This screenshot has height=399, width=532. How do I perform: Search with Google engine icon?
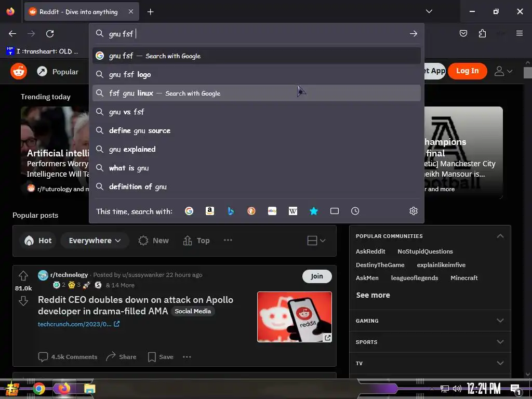point(189,211)
